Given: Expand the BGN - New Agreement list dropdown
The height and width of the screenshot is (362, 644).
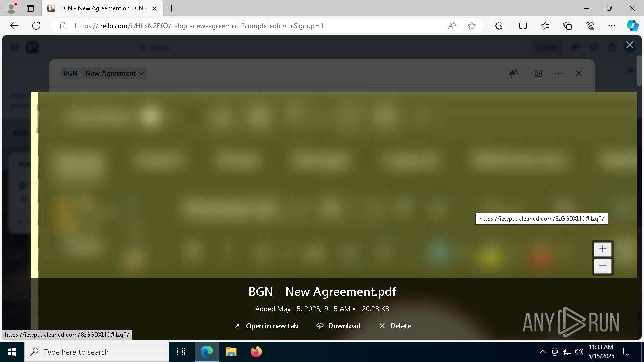Looking at the screenshot, I should [x=104, y=73].
